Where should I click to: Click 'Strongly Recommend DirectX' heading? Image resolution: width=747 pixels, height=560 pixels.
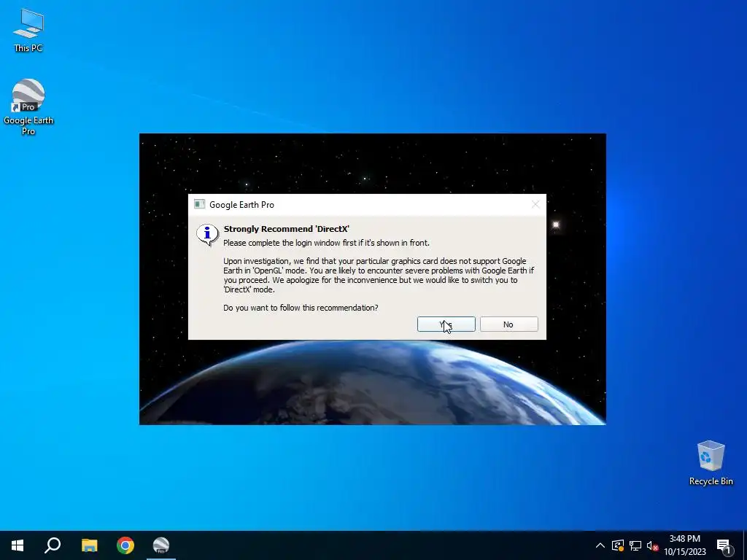(286, 229)
